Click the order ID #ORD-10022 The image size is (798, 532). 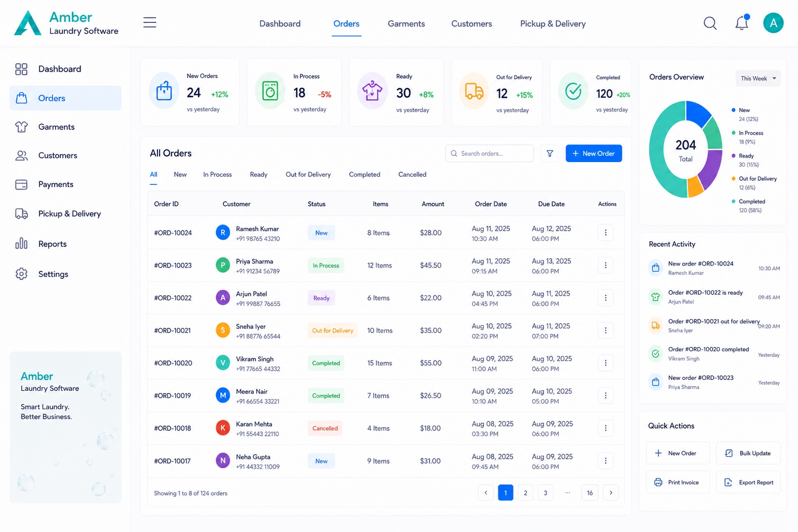pos(173,298)
